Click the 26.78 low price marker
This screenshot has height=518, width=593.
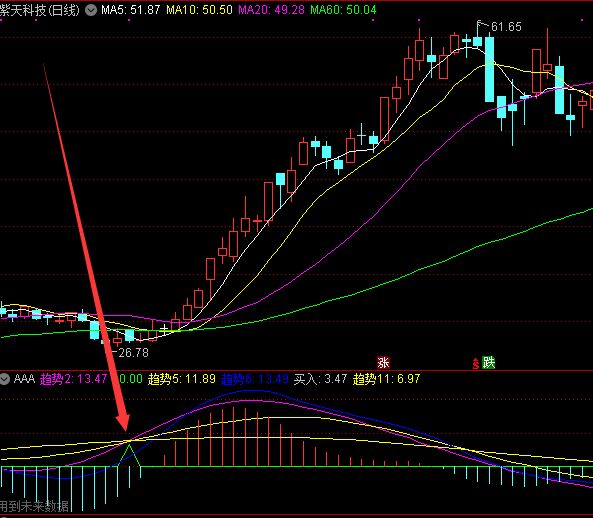(x=130, y=352)
